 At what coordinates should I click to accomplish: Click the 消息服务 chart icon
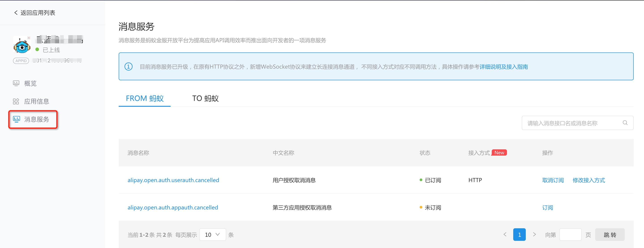(17, 119)
